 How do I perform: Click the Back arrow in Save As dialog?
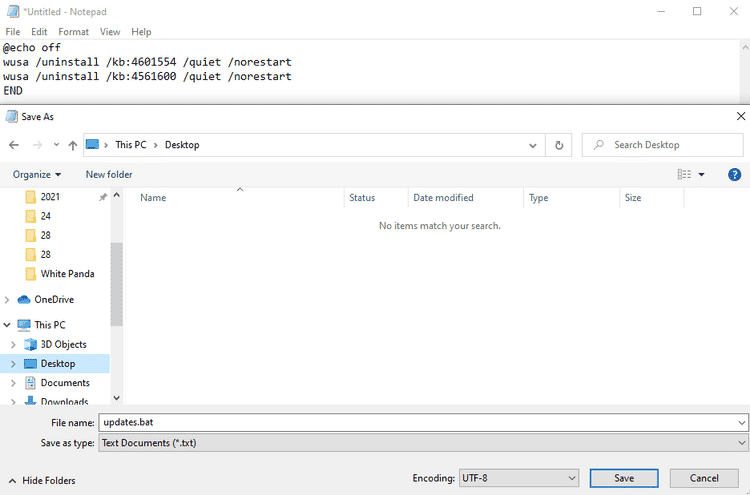(x=14, y=145)
